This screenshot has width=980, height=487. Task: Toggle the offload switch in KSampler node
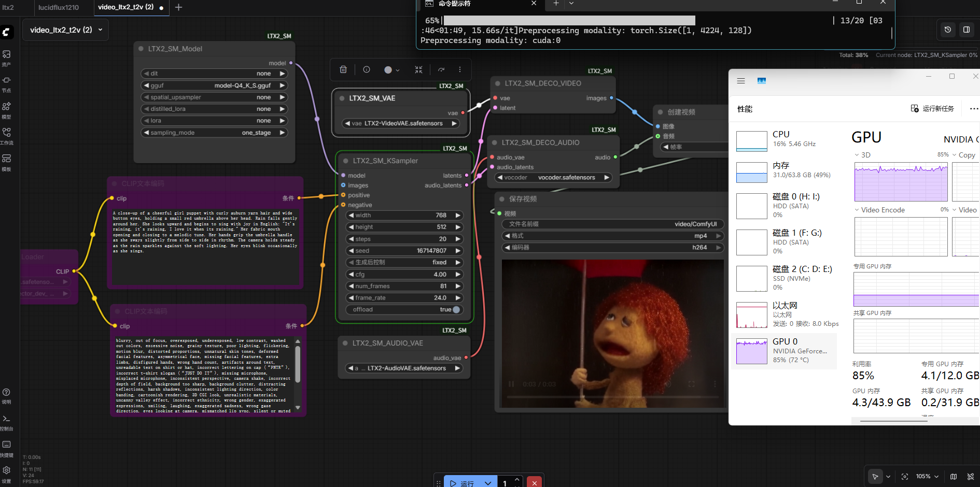[x=456, y=310]
